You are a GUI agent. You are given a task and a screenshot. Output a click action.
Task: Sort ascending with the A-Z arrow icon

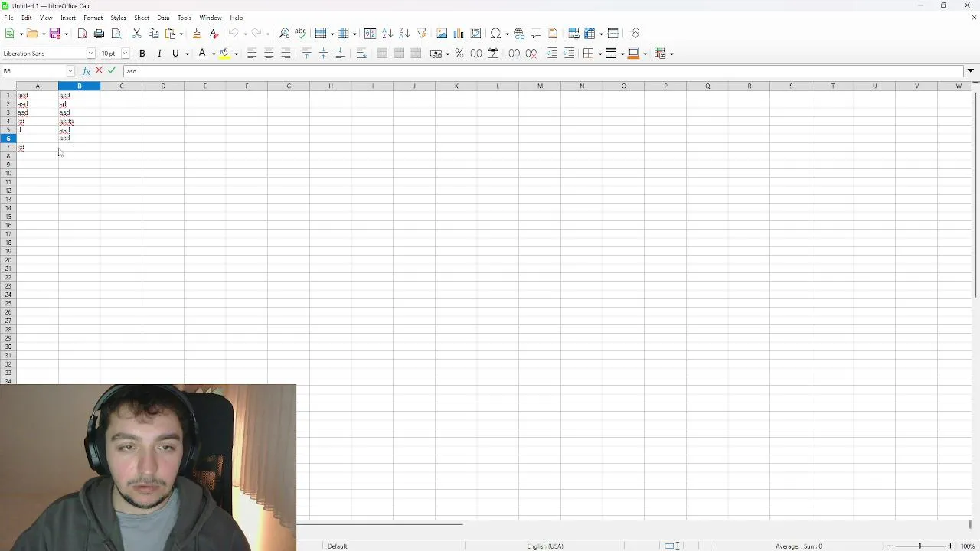387,34
